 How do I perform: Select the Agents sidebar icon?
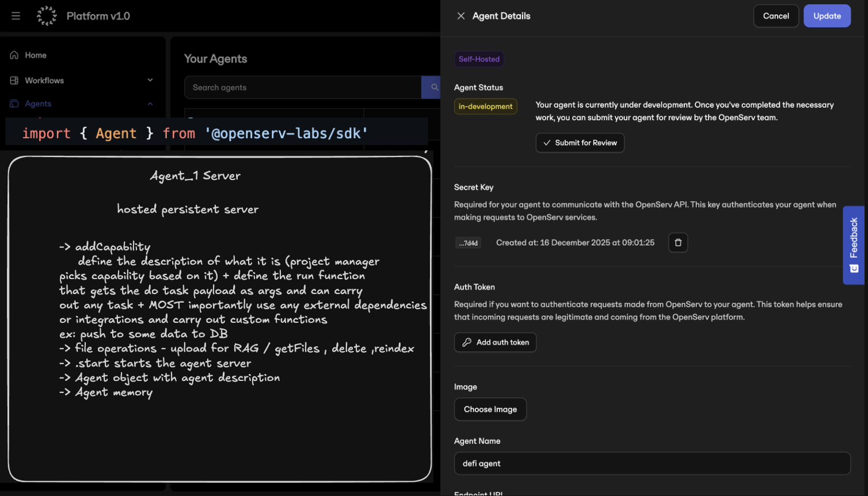tap(14, 104)
